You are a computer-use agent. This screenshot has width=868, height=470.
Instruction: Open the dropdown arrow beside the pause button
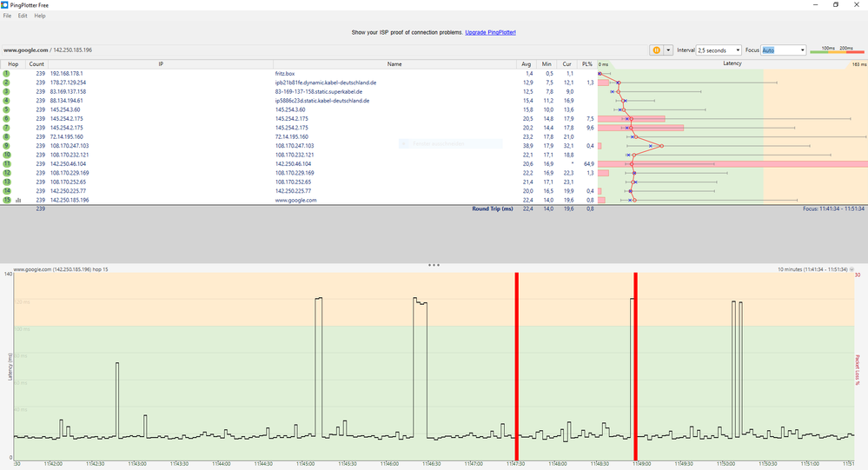668,50
